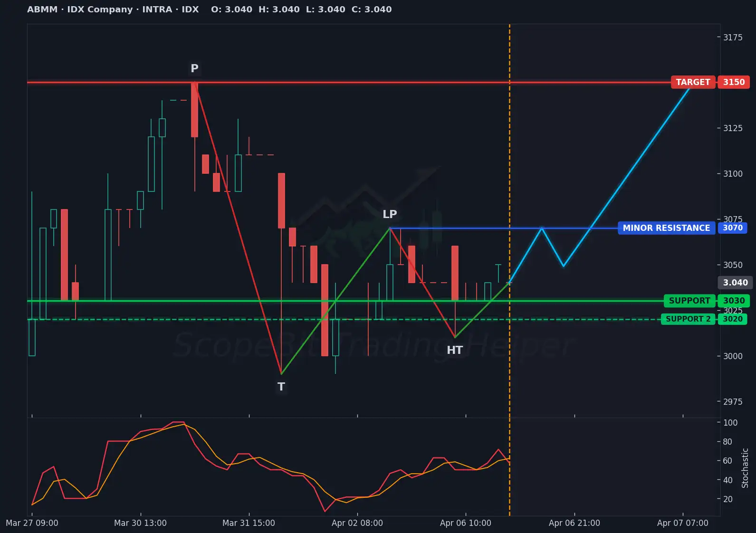This screenshot has width=756, height=533.
Task: Click the Apr 06 10:00 time label
Action: pos(465,523)
